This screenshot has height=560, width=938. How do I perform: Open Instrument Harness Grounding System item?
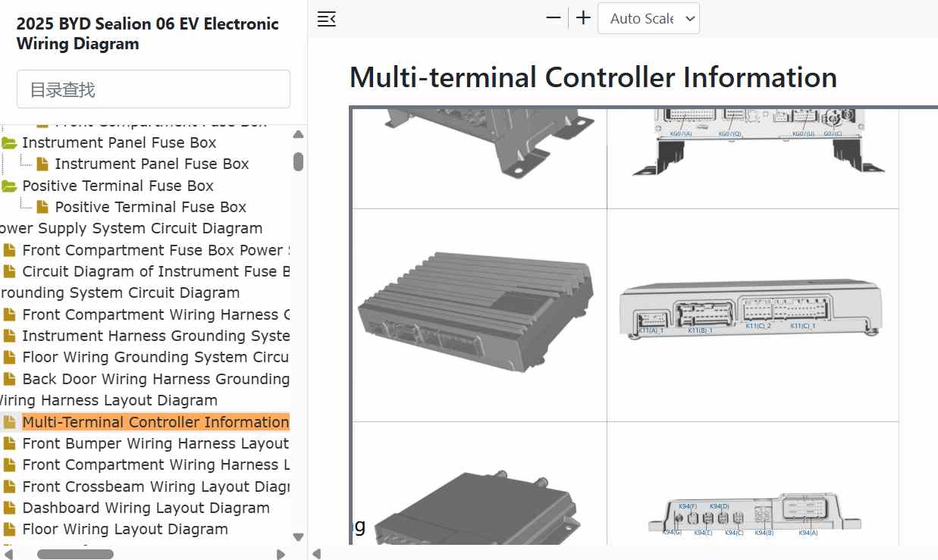(155, 336)
